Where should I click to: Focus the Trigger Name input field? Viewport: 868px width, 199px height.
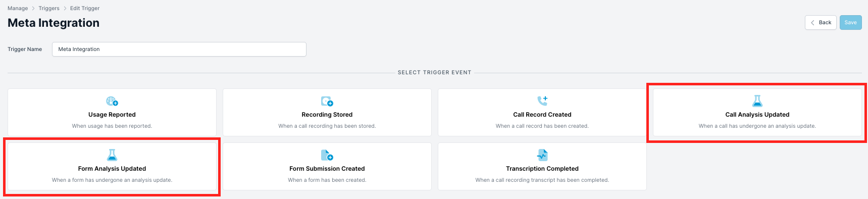point(179,49)
